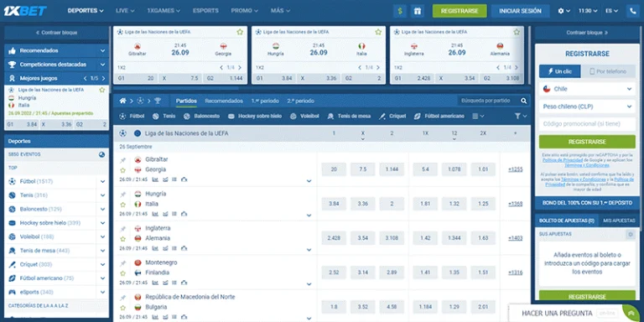This screenshot has width=644, height=322.
Task: Click the Fútbol icon in Deportes sidebar
Action: click(x=12, y=181)
